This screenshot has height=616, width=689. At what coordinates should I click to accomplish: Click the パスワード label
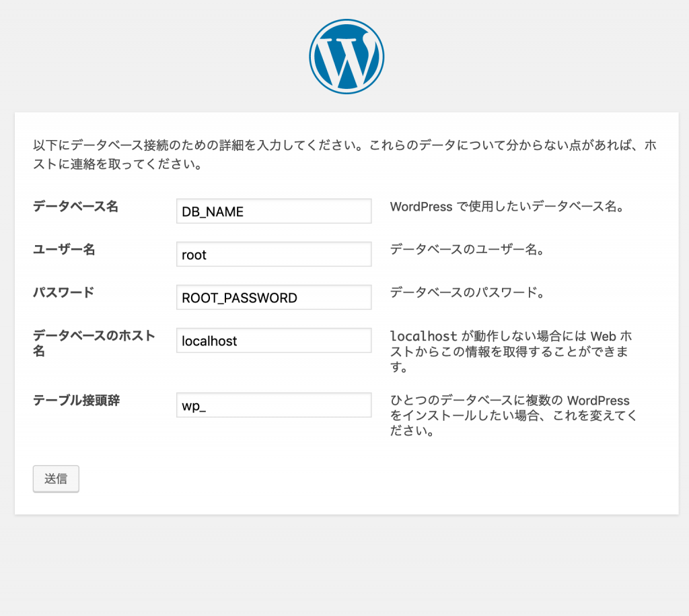(x=64, y=292)
